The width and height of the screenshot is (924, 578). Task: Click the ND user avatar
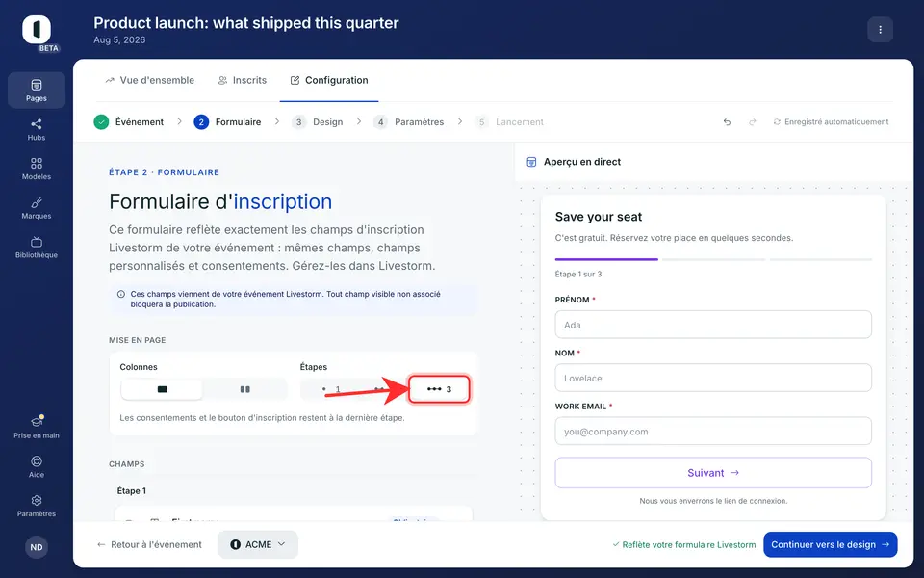click(37, 547)
